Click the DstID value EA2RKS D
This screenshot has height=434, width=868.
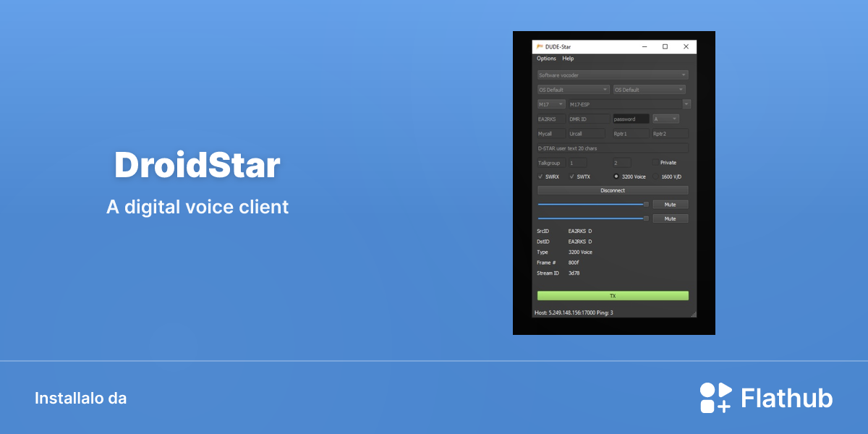point(580,242)
